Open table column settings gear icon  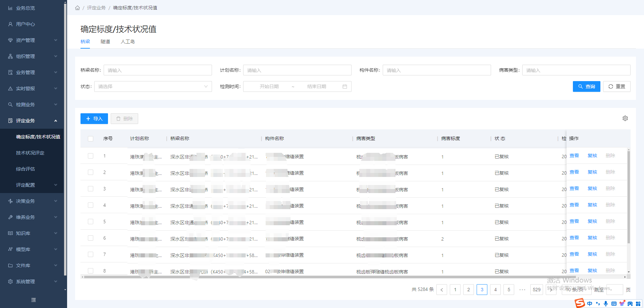tap(625, 118)
